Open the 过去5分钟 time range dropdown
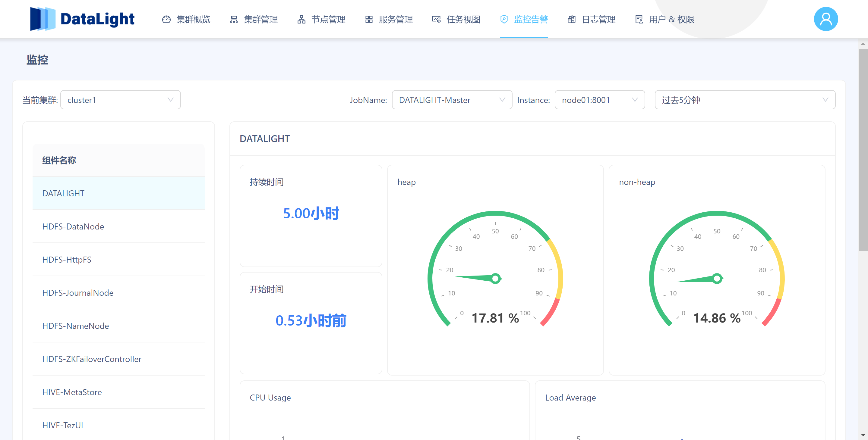Screen dimensions: 868x440 coord(745,100)
